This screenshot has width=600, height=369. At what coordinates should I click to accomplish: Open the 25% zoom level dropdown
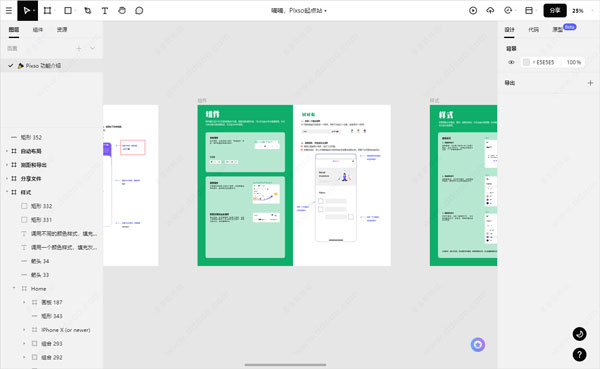(x=578, y=11)
